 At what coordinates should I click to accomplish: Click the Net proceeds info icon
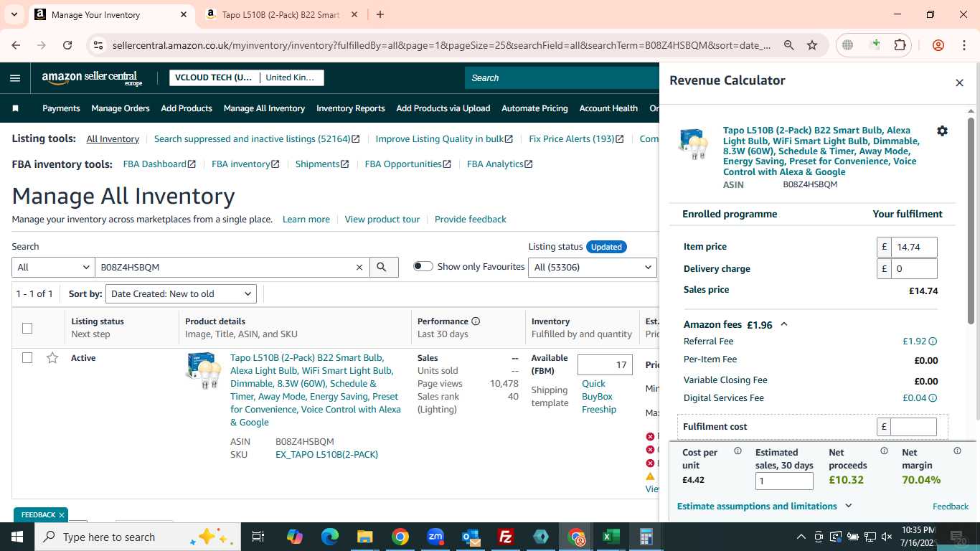884,451
